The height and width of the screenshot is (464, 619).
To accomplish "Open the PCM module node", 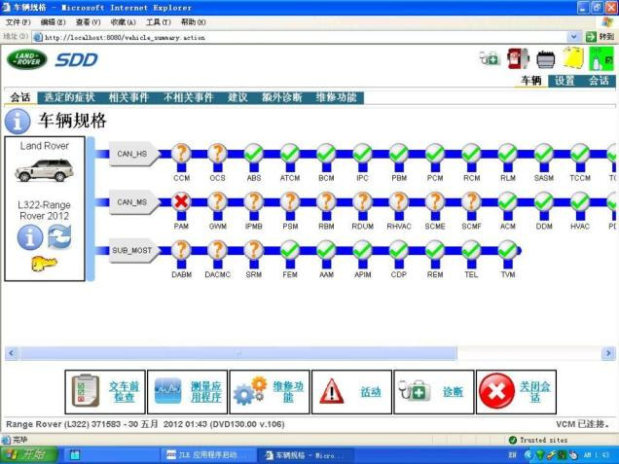I will pyautogui.click(x=435, y=153).
